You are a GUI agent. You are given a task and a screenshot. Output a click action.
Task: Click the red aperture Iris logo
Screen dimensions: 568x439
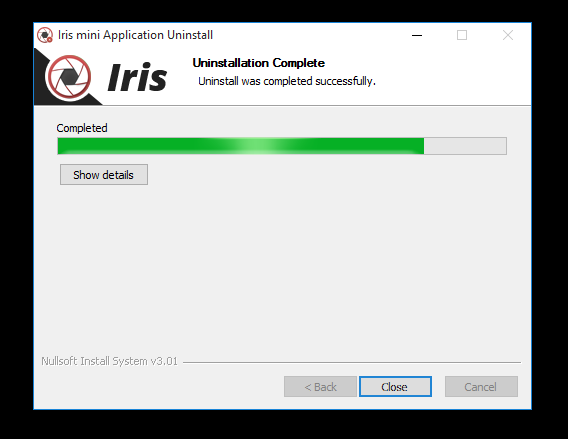[70, 77]
